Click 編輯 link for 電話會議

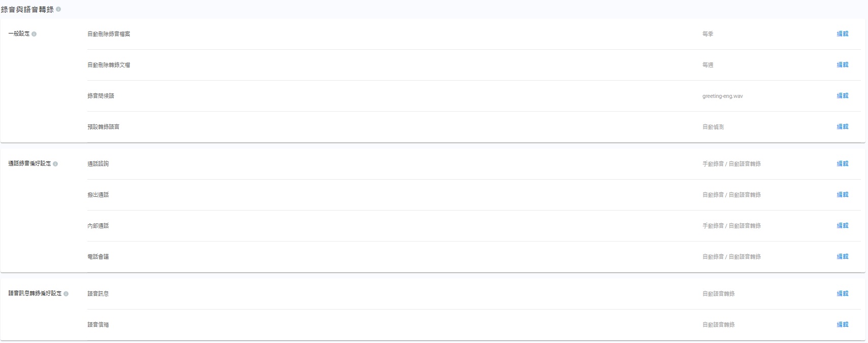point(842,257)
